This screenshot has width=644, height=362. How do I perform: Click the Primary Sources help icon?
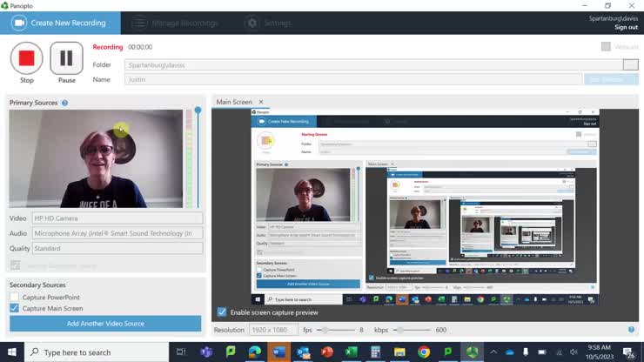65,103
